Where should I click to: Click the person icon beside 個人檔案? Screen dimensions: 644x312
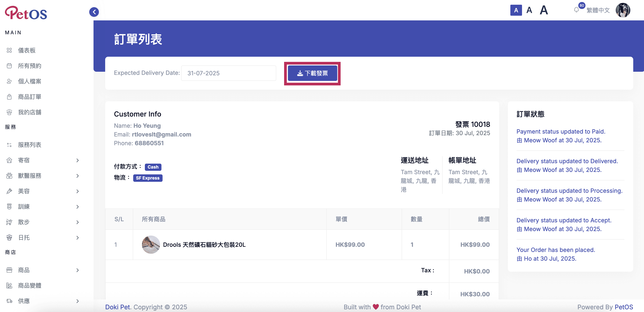(x=9, y=81)
